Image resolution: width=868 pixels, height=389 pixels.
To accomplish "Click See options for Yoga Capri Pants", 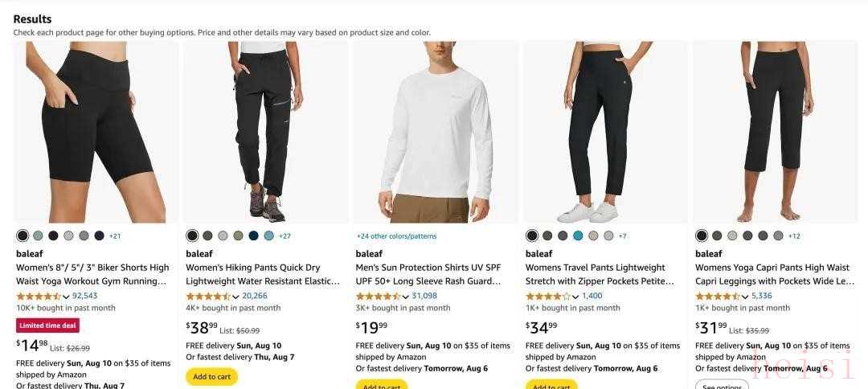I will 722,387.
